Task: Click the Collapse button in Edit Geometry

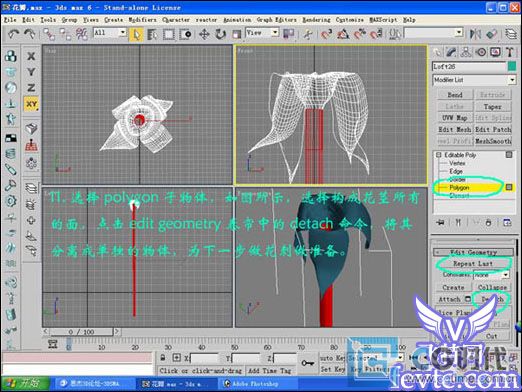Action: [492, 287]
